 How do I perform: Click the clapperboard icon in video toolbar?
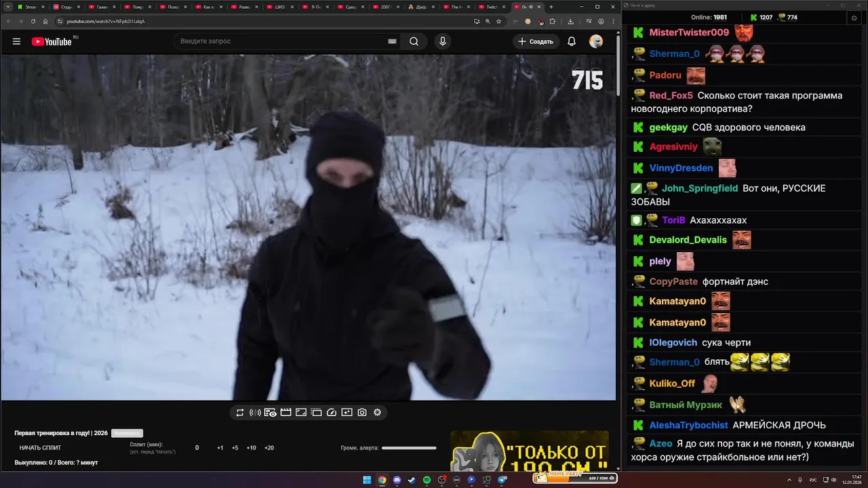[x=285, y=412]
